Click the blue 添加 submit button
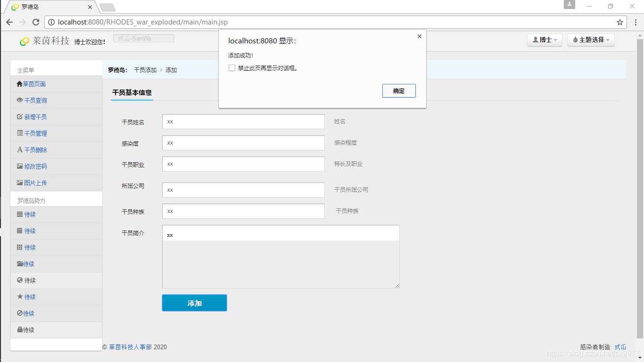This screenshot has width=644, height=362. pos(194,303)
